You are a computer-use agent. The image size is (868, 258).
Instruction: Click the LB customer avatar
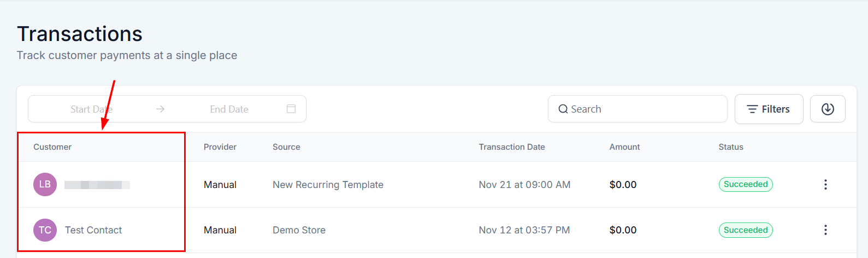point(45,185)
